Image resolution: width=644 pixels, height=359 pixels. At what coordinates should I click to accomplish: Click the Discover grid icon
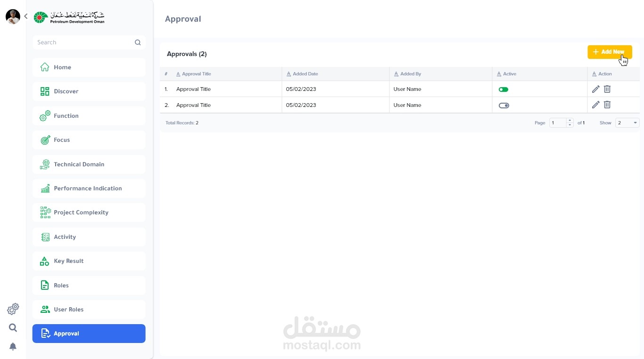point(45,91)
